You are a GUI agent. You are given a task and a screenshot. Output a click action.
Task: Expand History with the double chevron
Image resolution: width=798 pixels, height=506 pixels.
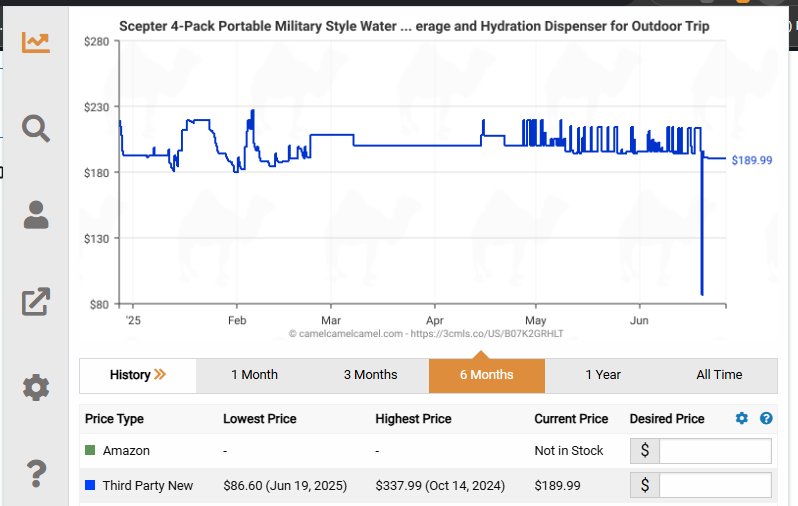click(x=160, y=375)
